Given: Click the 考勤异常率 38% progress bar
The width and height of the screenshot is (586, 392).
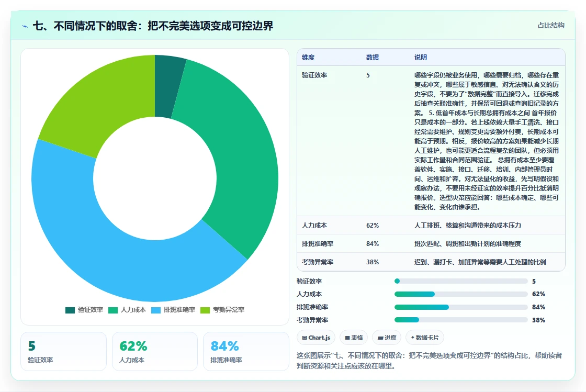Looking at the screenshot, I should [x=461, y=320].
